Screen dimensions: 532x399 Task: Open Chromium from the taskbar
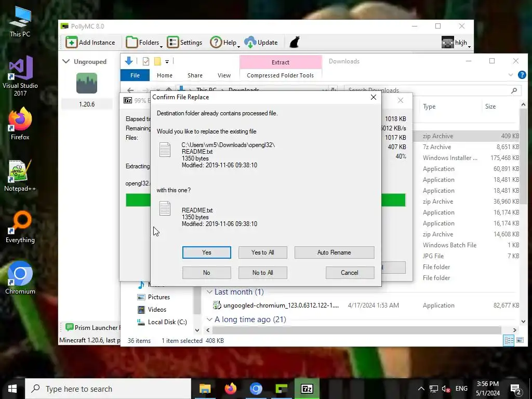[x=256, y=389]
